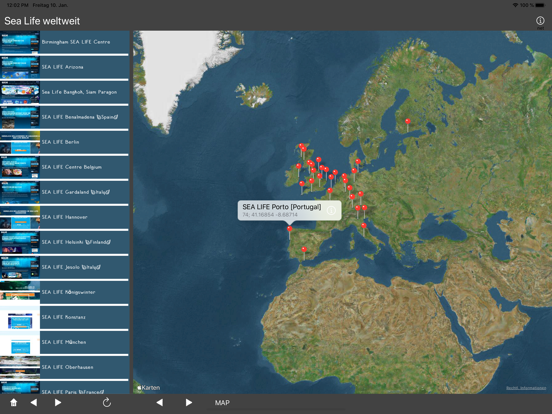Open SEA LIFE Centre Belgium entry
552x414 pixels.
(64, 167)
